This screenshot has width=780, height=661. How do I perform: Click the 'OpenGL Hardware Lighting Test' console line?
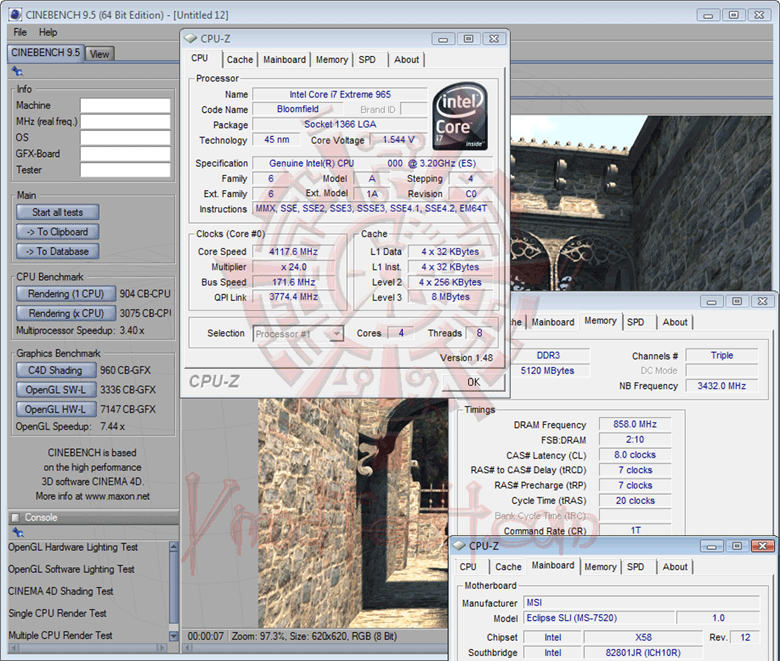point(73,547)
